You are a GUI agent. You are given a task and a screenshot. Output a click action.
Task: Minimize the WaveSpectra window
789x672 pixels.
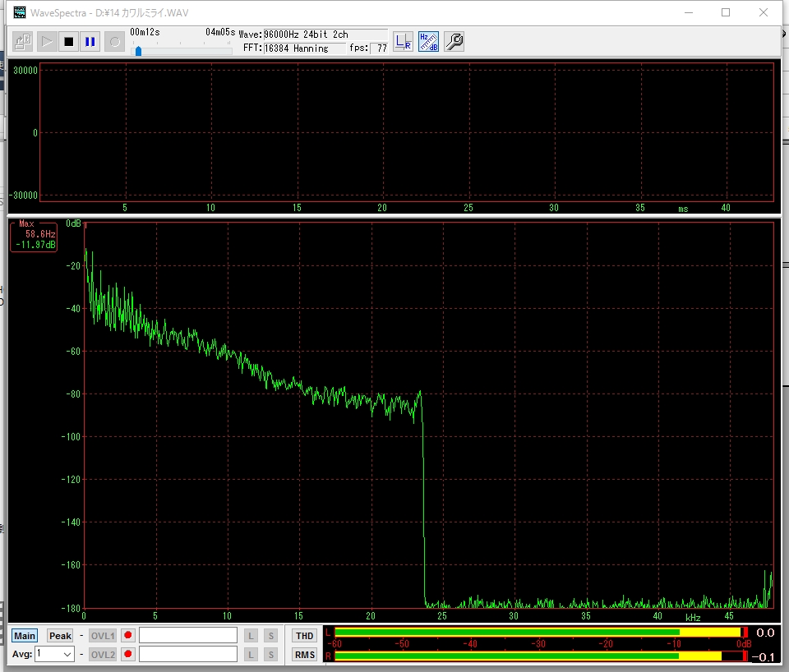[x=689, y=12]
